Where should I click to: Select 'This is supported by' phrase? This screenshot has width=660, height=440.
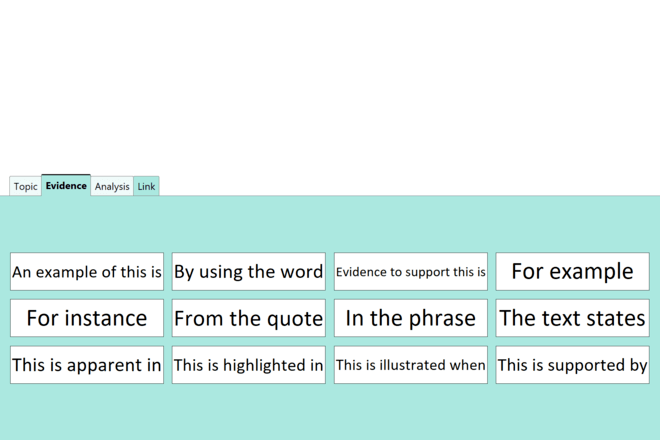[x=572, y=365]
